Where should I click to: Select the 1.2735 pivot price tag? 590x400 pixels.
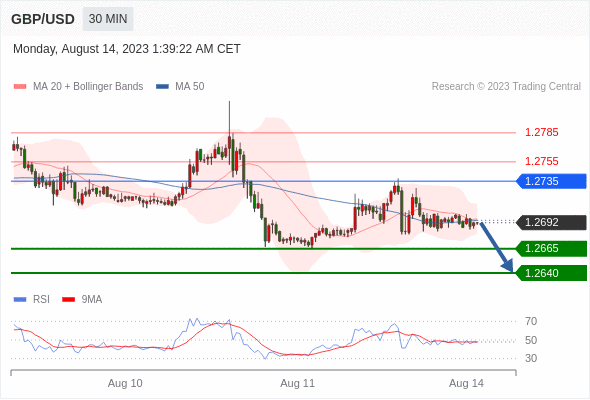551,181
